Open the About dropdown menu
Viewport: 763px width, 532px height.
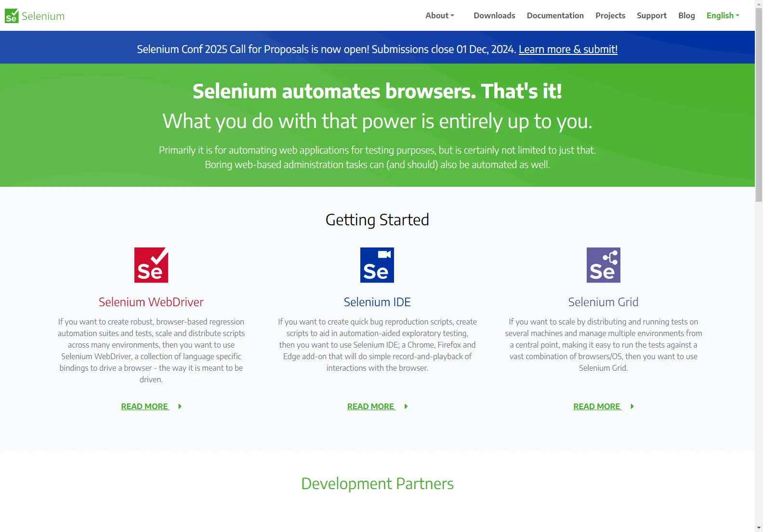pyautogui.click(x=440, y=15)
